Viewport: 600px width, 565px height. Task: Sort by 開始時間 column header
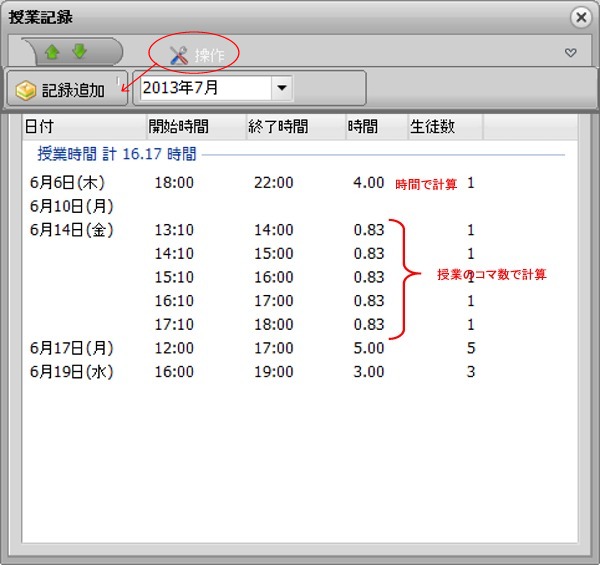click(x=196, y=127)
